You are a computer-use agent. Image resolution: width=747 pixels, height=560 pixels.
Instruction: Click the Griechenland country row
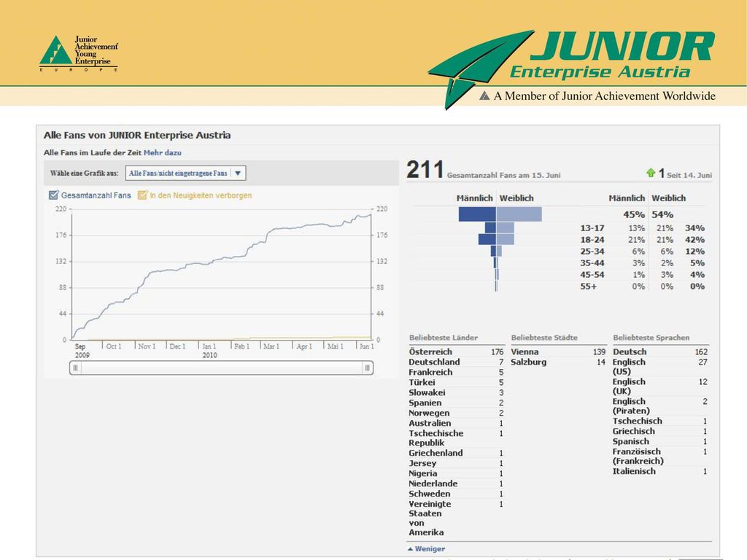(x=456, y=454)
